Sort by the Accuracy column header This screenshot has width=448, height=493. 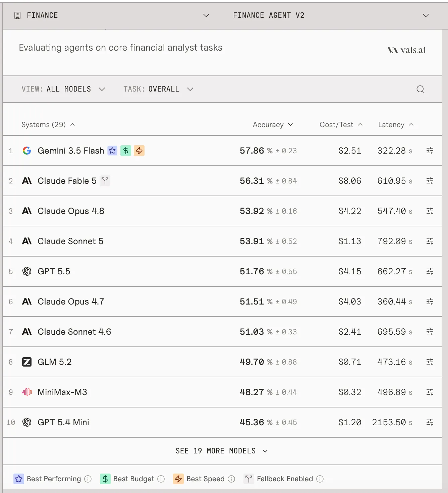273,125
